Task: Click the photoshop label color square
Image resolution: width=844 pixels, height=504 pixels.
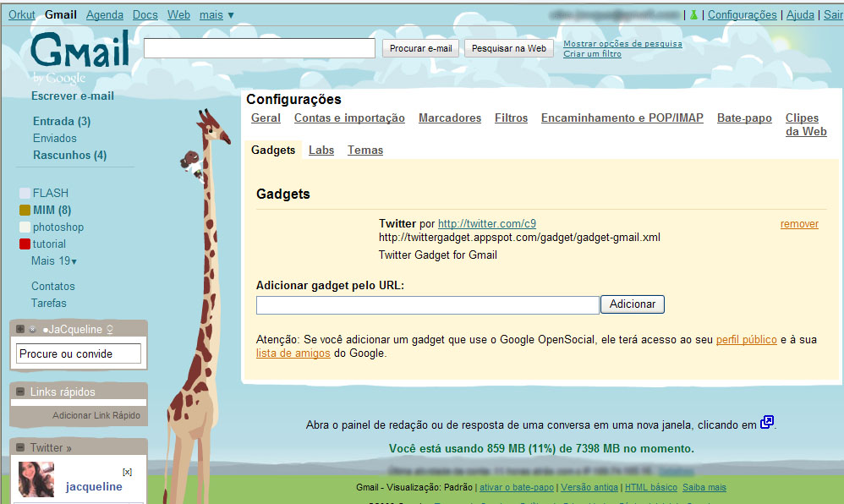Action: click(25, 227)
